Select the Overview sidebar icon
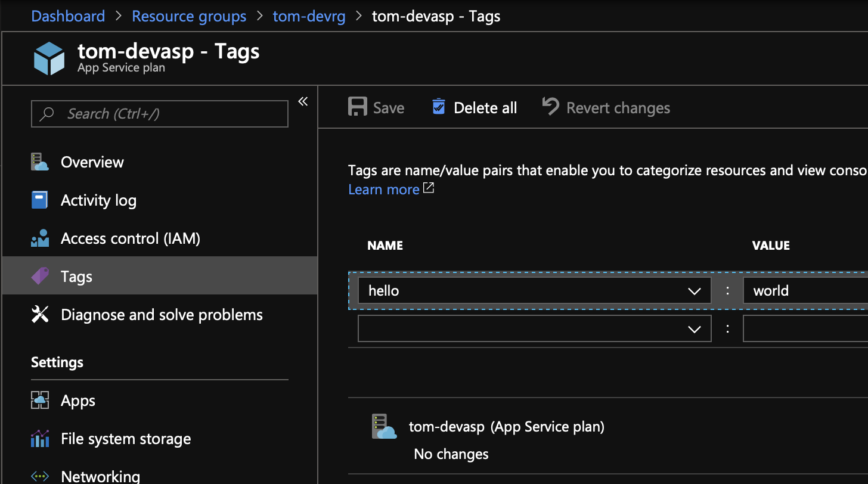This screenshot has height=484, width=868. tap(39, 162)
